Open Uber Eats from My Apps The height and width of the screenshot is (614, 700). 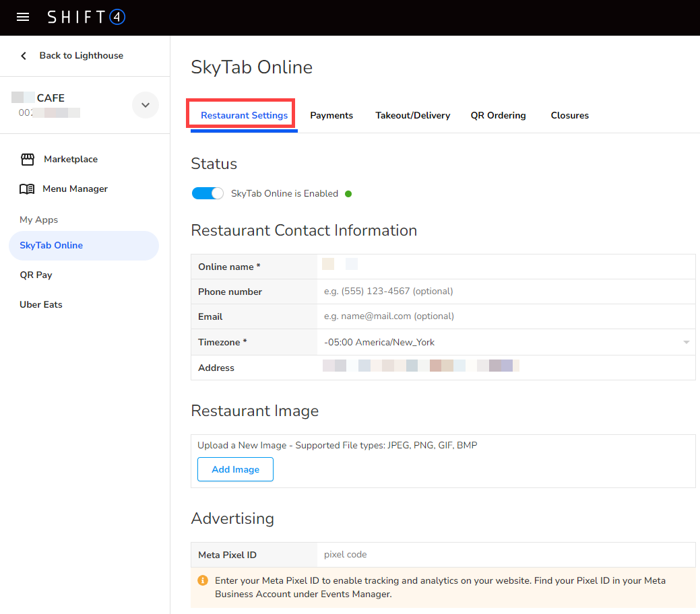click(x=41, y=305)
